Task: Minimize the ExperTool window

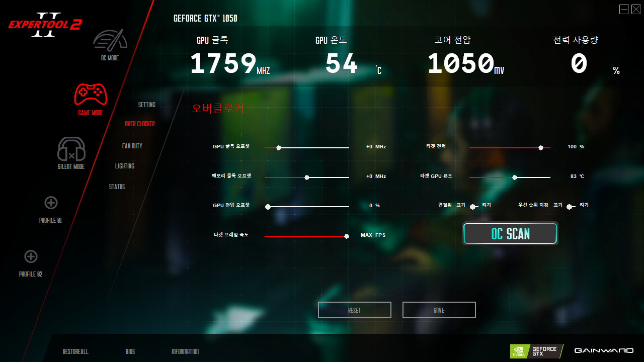Action: 624,9
